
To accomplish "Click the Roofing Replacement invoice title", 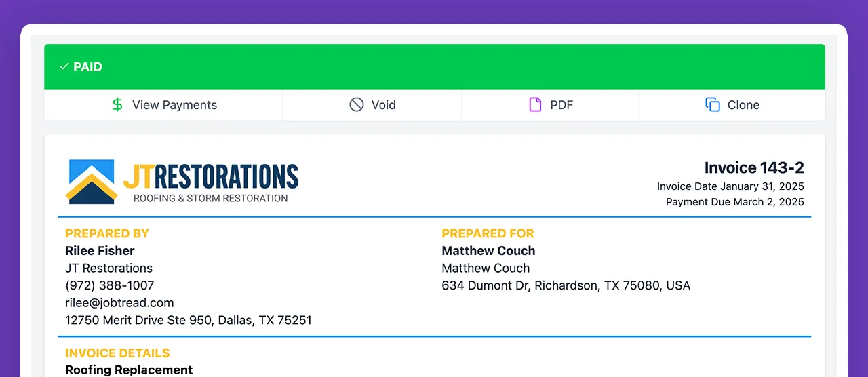I will [129, 370].
